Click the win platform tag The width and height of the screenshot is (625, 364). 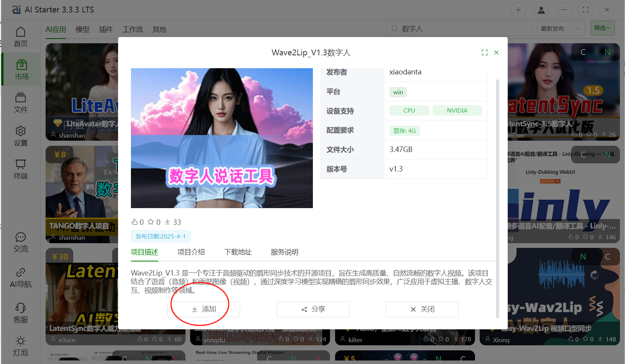click(398, 92)
